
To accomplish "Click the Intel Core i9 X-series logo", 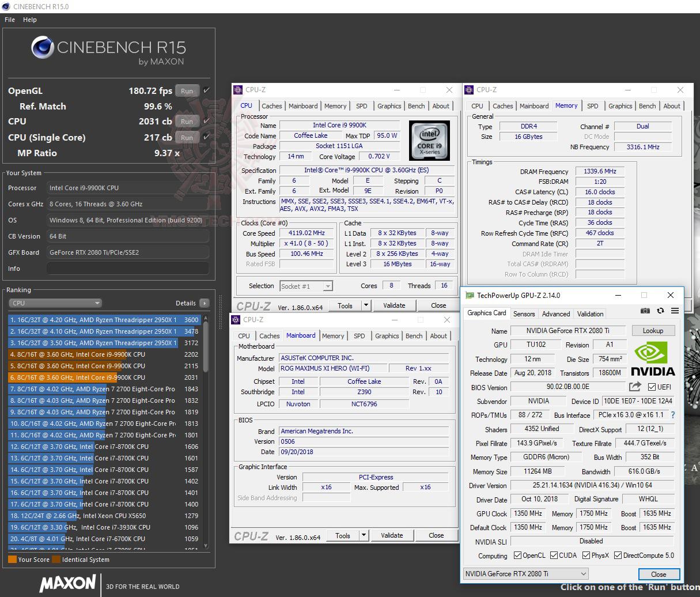I will pyautogui.click(x=429, y=141).
